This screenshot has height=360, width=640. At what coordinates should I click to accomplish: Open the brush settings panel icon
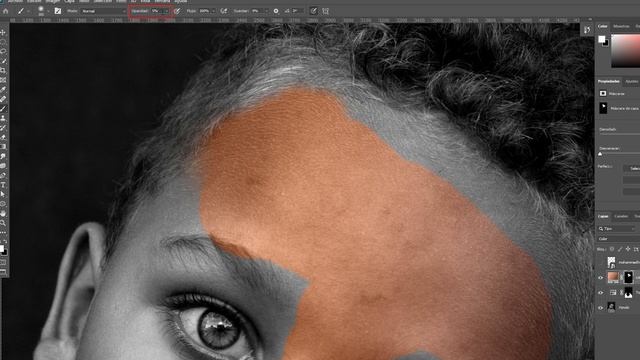[58, 11]
